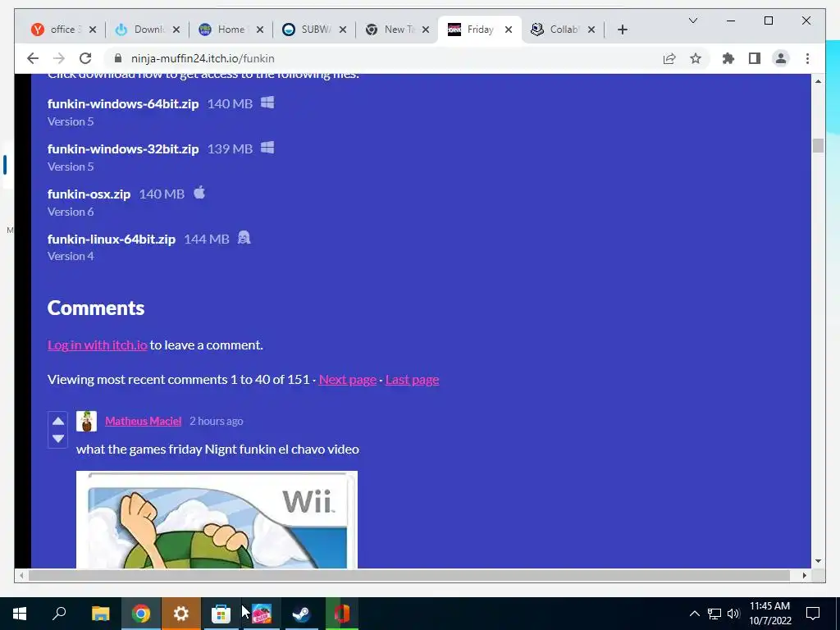Click Windows logo beside 32bit zip
This screenshot has width=840, height=630.
tap(267, 148)
